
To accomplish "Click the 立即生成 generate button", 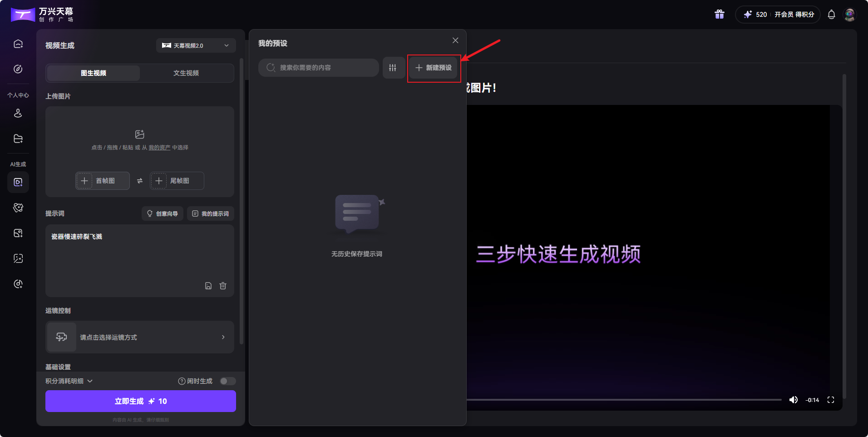I will tap(140, 401).
